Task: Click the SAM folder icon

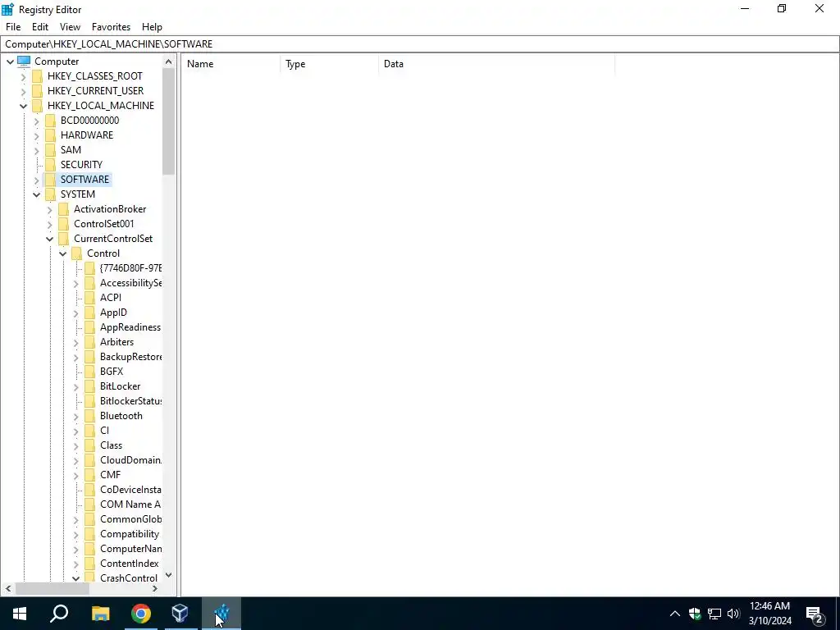Action: point(50,150)
